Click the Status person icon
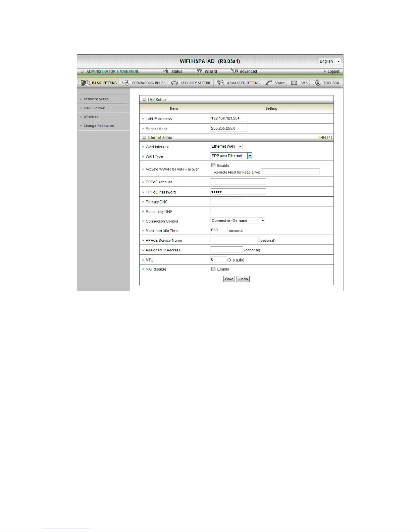411x532 pixels. point(166,71)
